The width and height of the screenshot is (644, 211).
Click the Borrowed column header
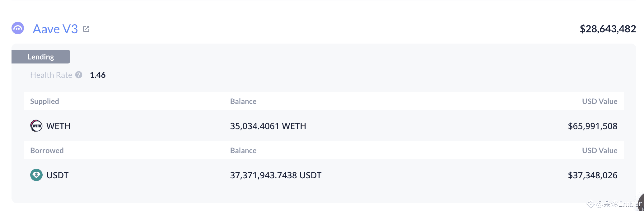pyautogui.click(x=47, y=150)
